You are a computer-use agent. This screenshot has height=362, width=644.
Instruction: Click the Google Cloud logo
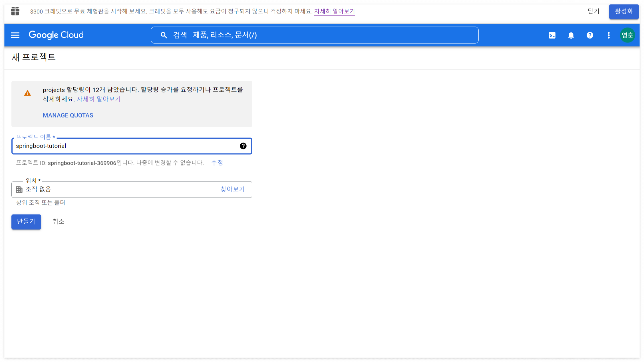click(56, 35)
